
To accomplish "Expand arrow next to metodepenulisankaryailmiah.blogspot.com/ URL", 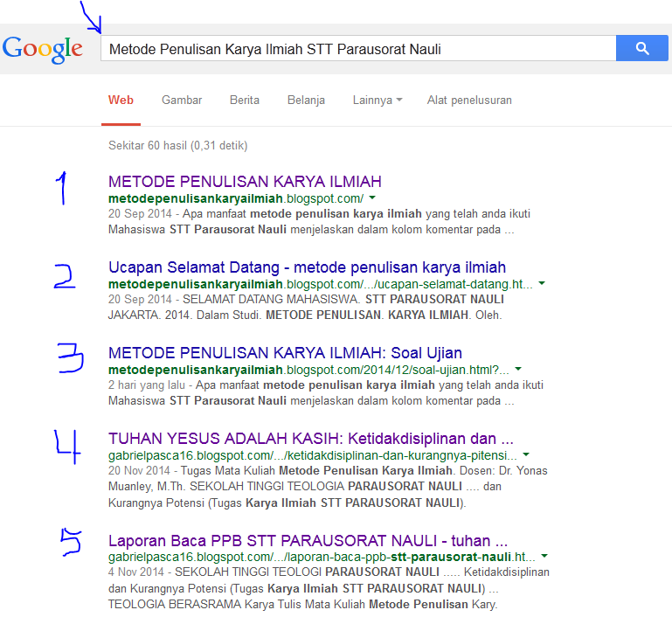I will tap(372, 198).
